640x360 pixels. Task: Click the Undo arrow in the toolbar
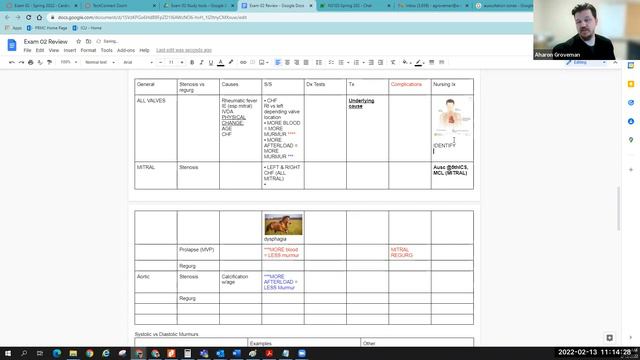click(12, 62)
